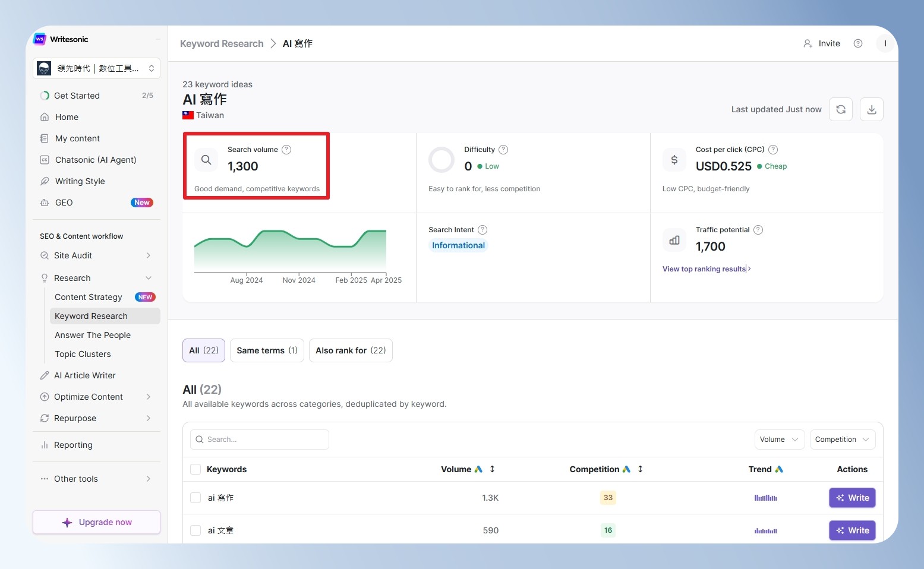Click the Upgrade now button
The height and width of the screenshot is (569, 924).
96,522
